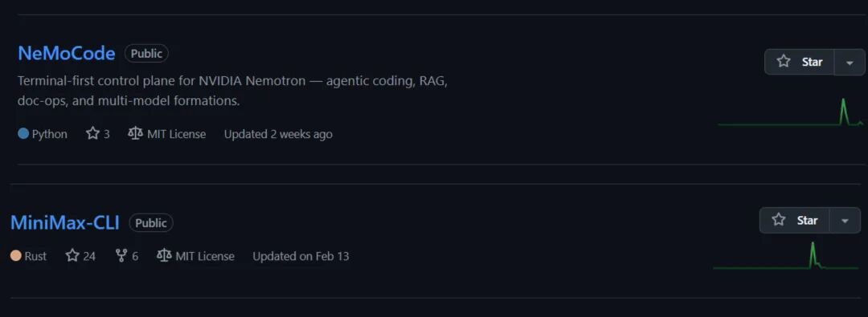Viewport: 868px width, 317px height.
Task: Click the star icon inside NeMoCode Star button
Action: 784,62
